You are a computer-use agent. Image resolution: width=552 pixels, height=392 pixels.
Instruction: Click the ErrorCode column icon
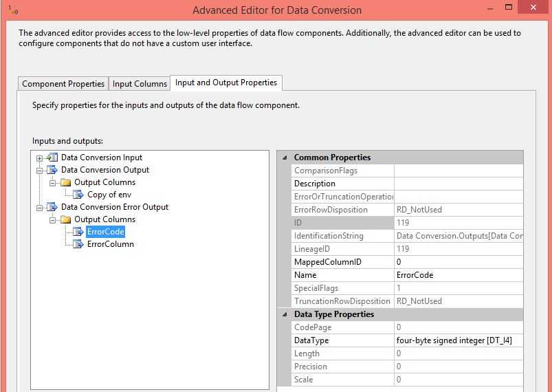coord(78,232)
